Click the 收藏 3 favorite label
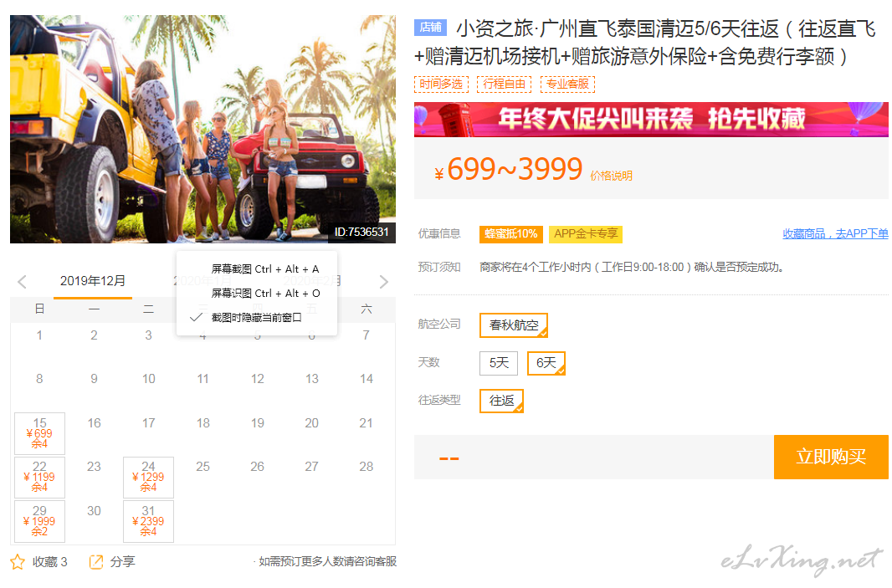Image resolution: width=892 pixels, height=588 pixels. (50, 562)
